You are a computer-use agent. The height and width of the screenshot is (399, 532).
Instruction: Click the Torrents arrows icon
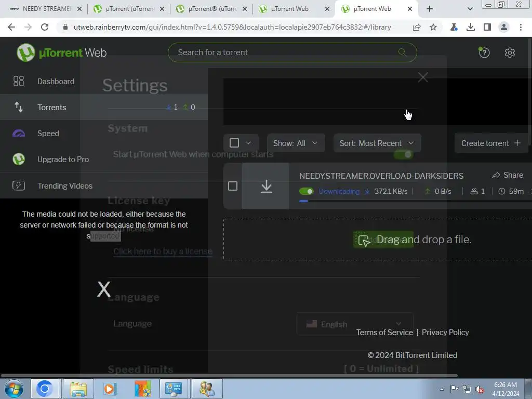coord(19,107)
